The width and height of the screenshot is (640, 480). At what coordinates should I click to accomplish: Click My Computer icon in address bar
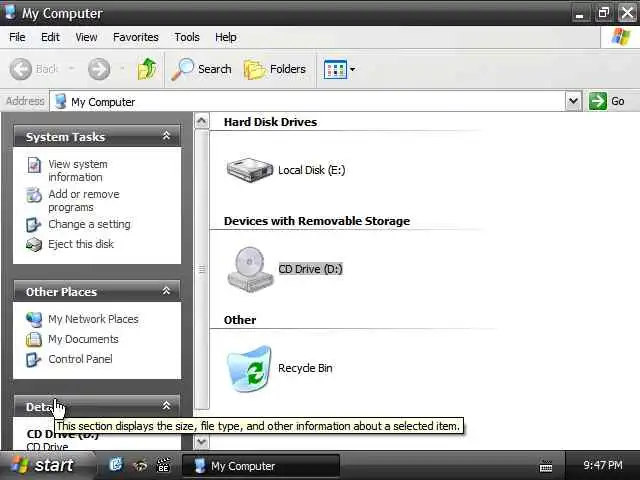61,101
